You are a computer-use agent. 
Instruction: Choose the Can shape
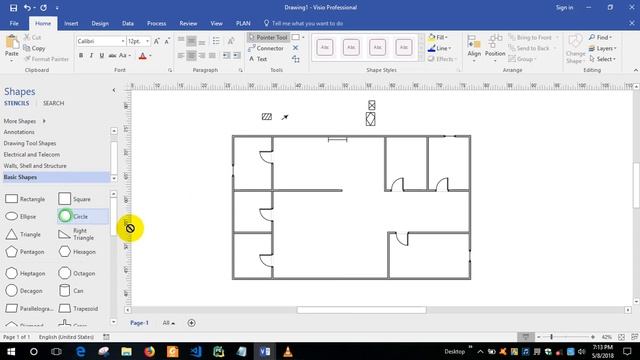71,291
